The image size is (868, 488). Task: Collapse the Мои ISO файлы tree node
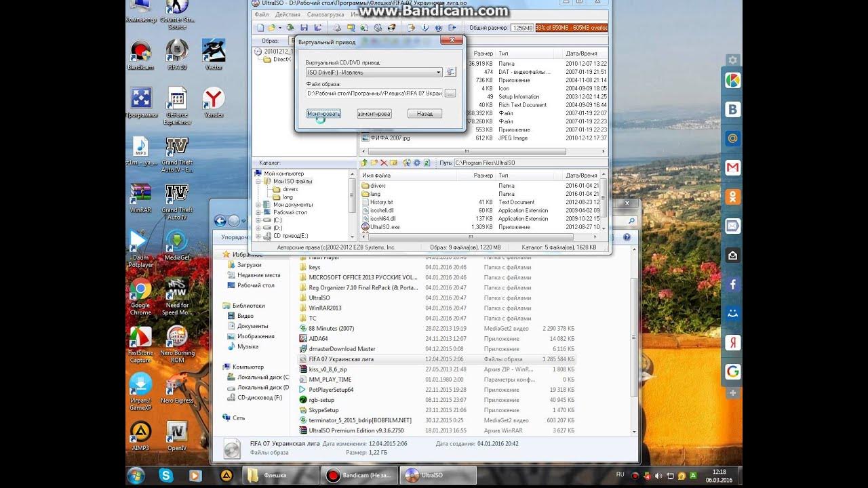[x=258, y=182]
